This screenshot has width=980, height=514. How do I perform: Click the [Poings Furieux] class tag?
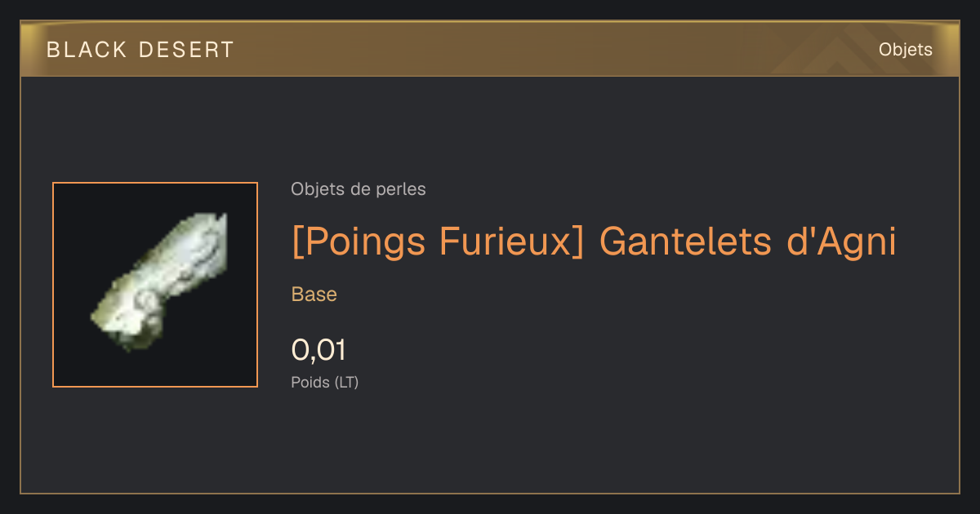(x=438, y=241)
